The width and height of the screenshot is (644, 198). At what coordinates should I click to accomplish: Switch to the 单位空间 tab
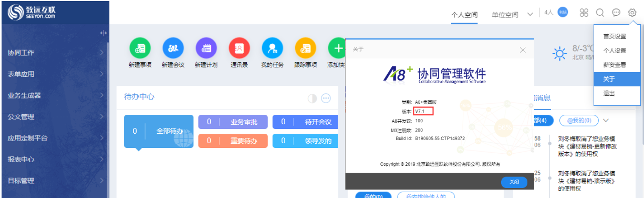pos(505,14)
